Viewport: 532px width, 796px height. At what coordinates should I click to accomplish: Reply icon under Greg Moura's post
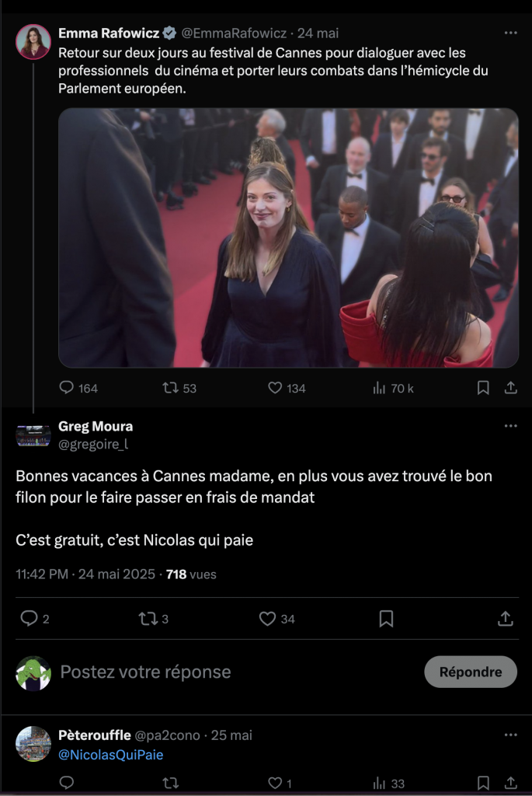pyautogui.click(x=29, y=618)
